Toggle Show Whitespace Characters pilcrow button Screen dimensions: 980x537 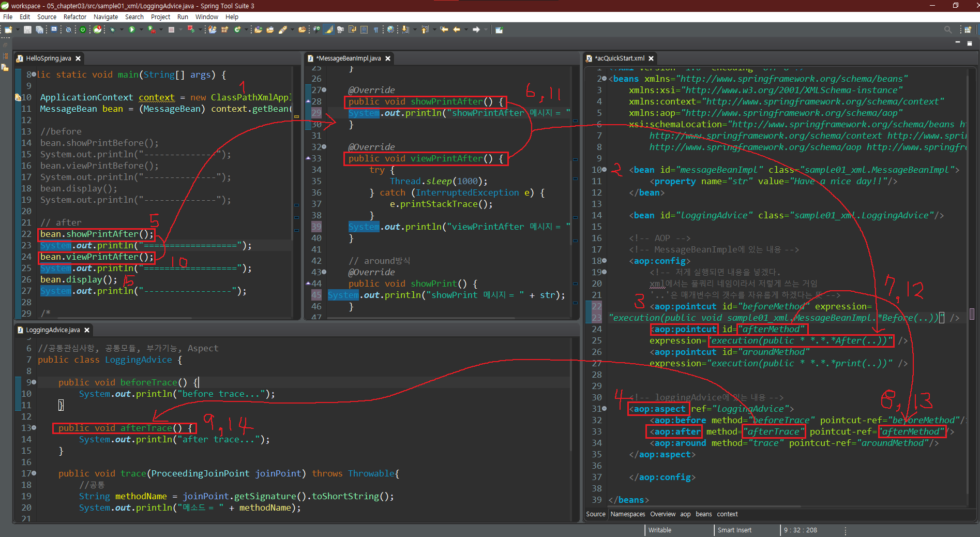376,30
